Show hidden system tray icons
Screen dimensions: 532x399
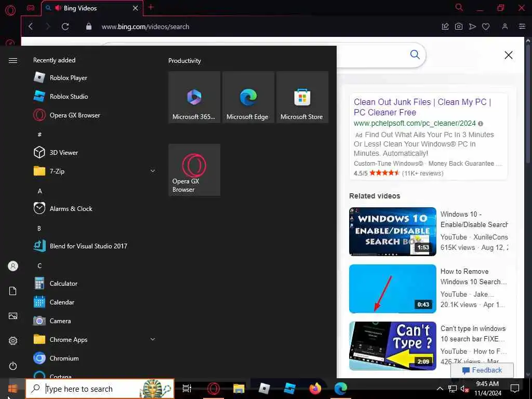click(x=440, y=389)
